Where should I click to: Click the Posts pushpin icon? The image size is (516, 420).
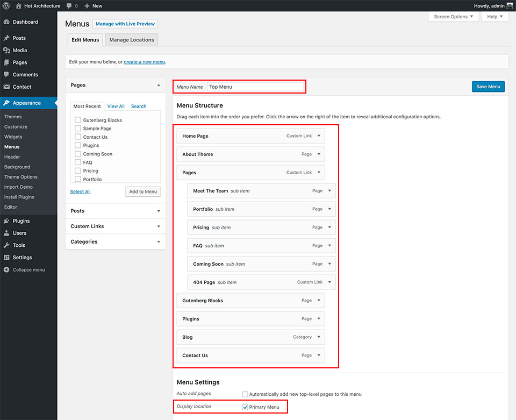click(x=6, y=38)
